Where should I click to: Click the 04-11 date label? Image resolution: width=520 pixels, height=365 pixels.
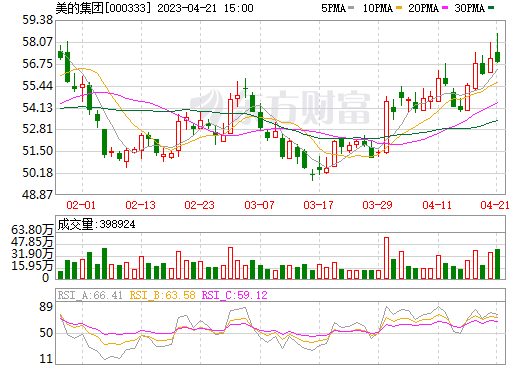pos(437,205)
